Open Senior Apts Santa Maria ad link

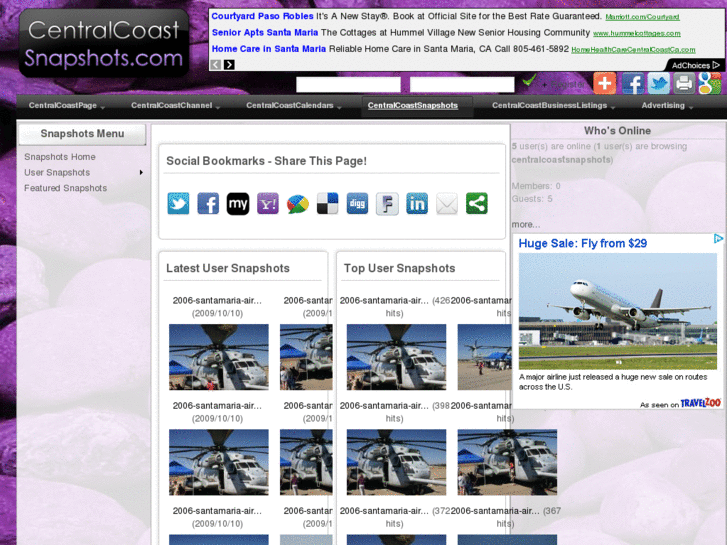[x=265, y=32]
